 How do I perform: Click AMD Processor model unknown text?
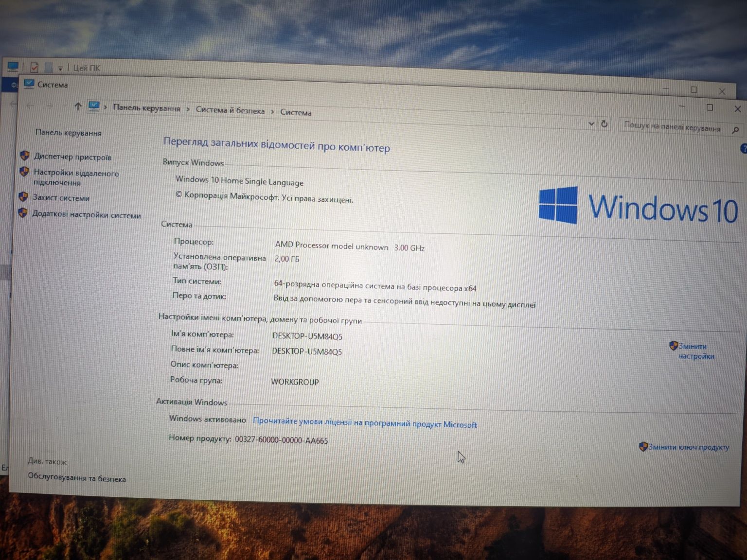(x=332, y=245)
